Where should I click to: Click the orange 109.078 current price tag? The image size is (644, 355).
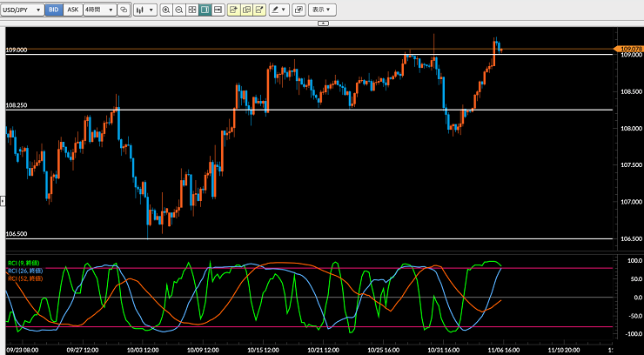[x=628, y=49]
